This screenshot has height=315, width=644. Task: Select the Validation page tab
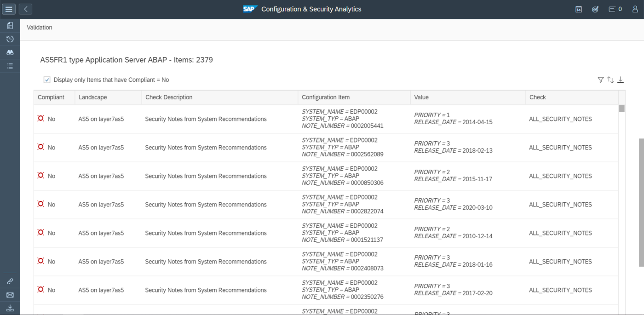pyautogui.click(x=40, y=28)
